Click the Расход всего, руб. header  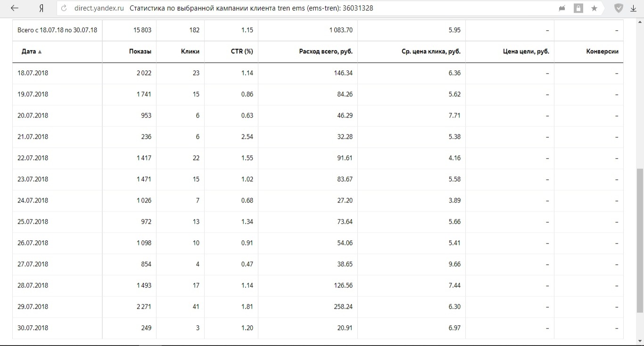[x=326, y=51]
